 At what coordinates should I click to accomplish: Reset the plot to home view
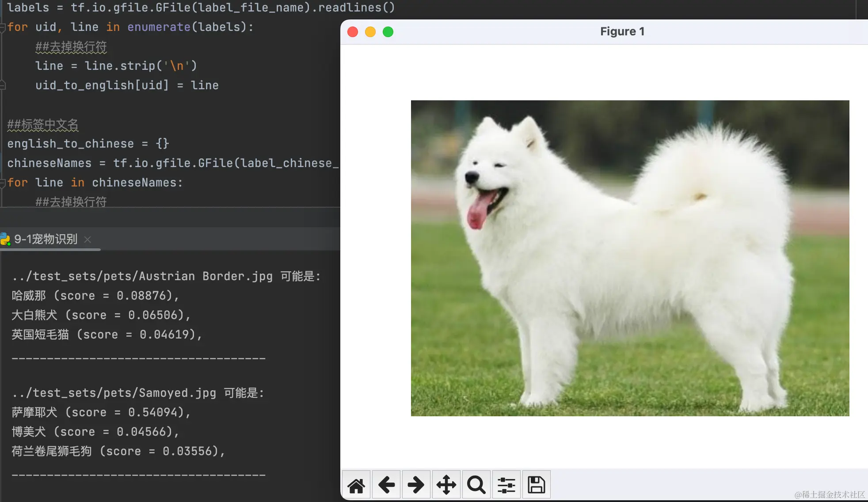356,485
